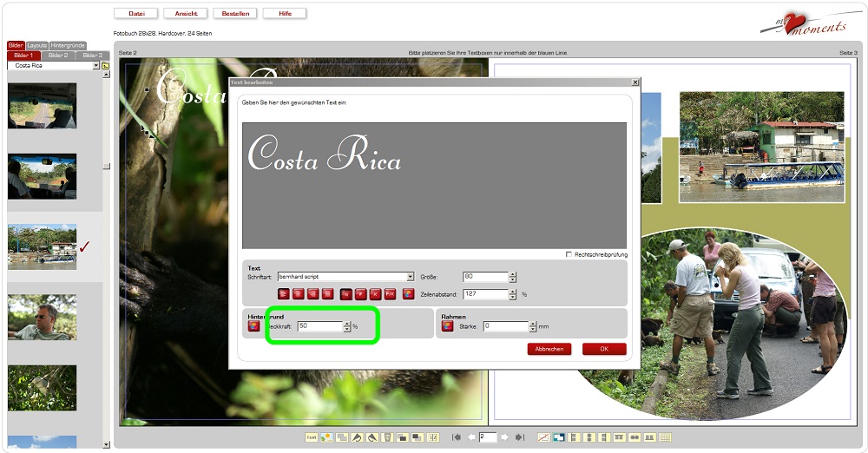Select bold-italic F/K style button
Viewport: 868px width, 453px height.
(x=390, y=293)
